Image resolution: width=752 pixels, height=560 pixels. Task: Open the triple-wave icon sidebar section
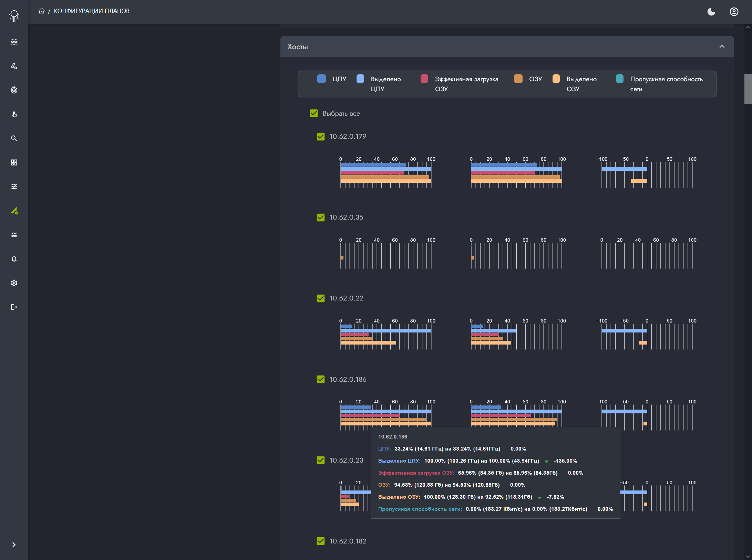(14, 42)
